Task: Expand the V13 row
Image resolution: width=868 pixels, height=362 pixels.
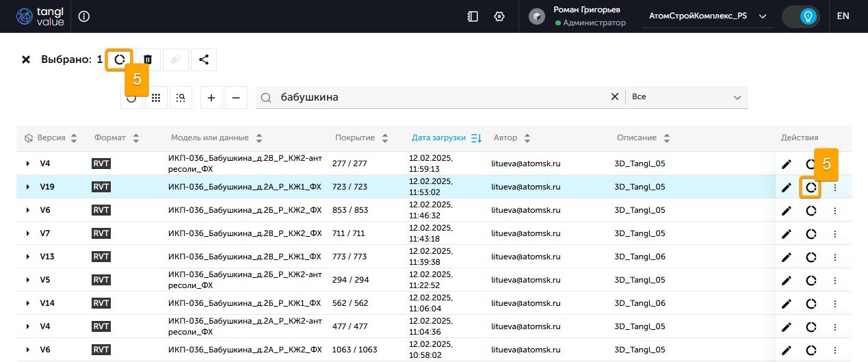Action: 28,257
